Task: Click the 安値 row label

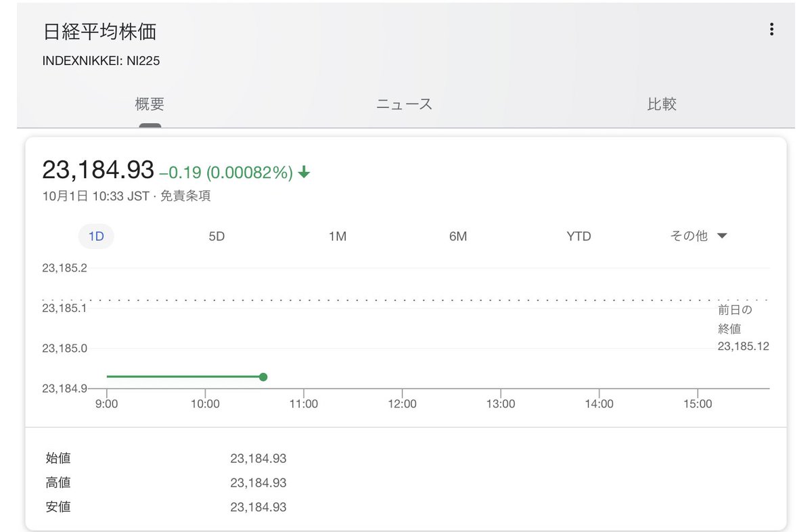Action: click(x=58, y=507)
